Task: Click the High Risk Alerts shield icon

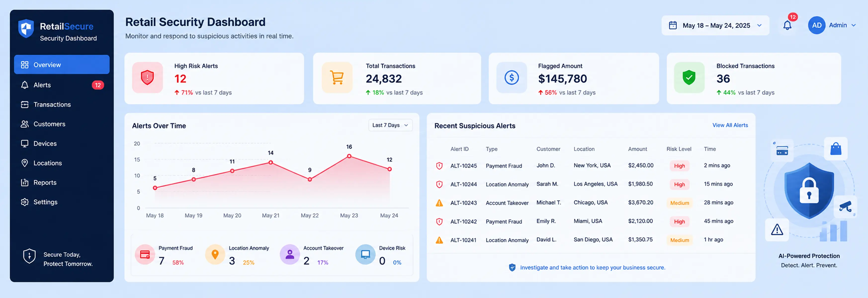Action: [x=147, y=77]
